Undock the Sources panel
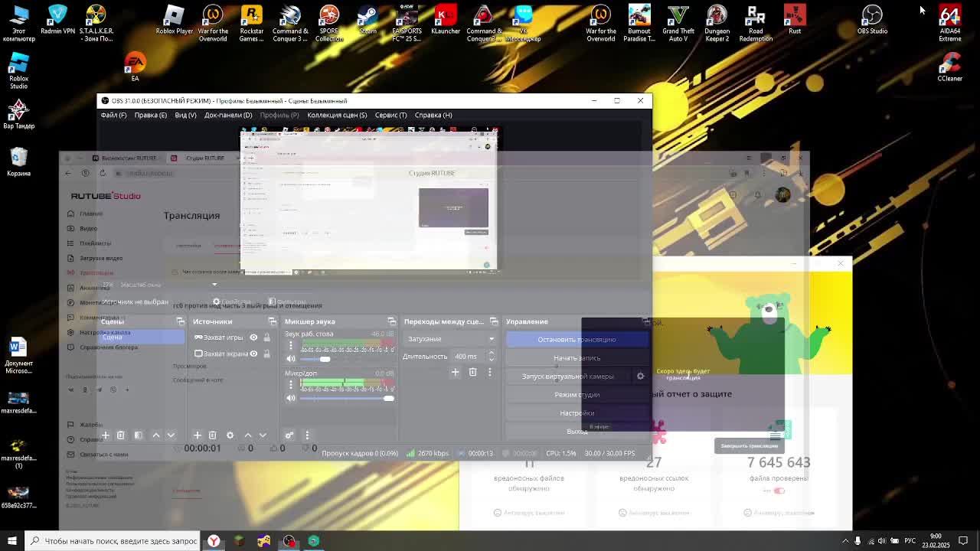 pyautogui.click(x=272, y=321)
